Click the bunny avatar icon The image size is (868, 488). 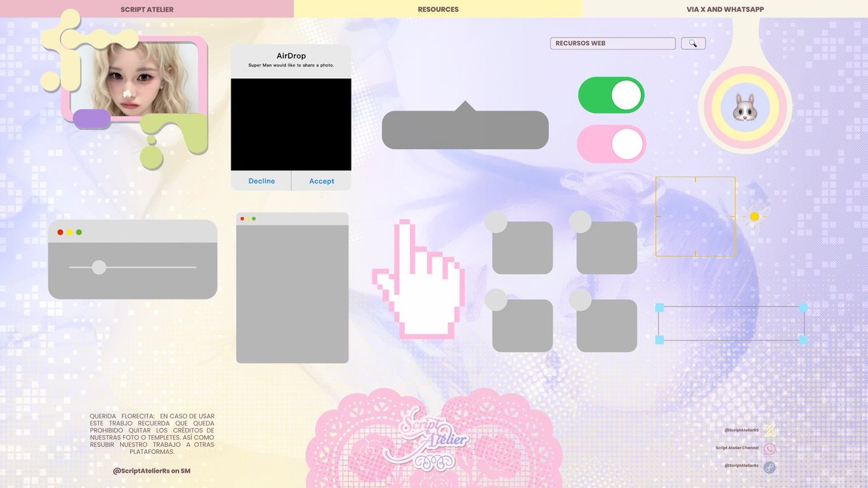744,107
